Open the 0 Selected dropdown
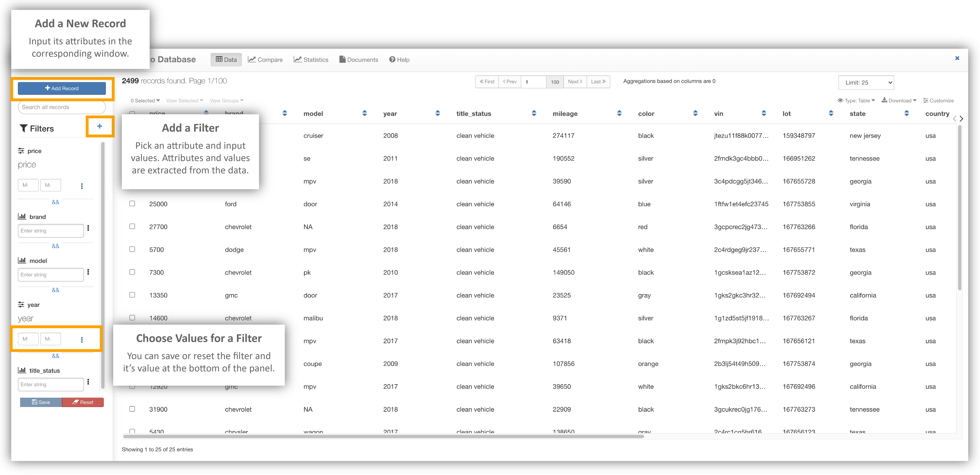 145,100
